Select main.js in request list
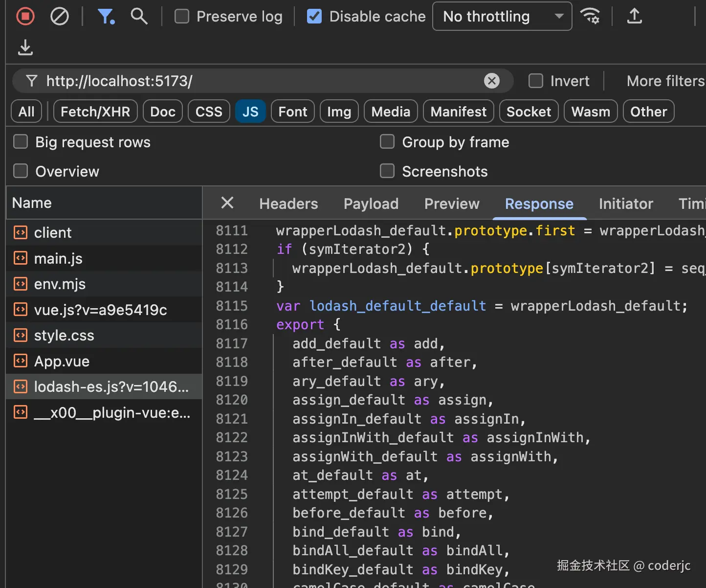The height and width of the screenshot is (588, 706). 58,258
